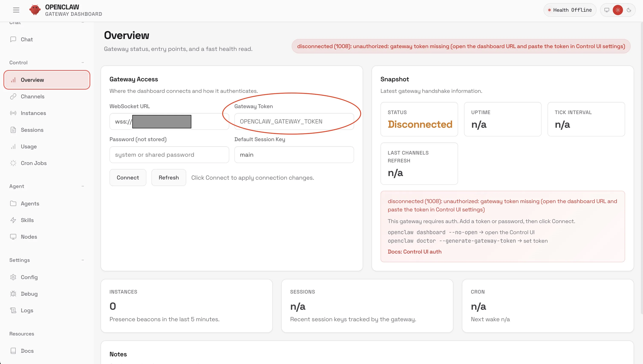Collapse the Settings sidebar section
The image size is (643, 364).
(x=83, y=260)
